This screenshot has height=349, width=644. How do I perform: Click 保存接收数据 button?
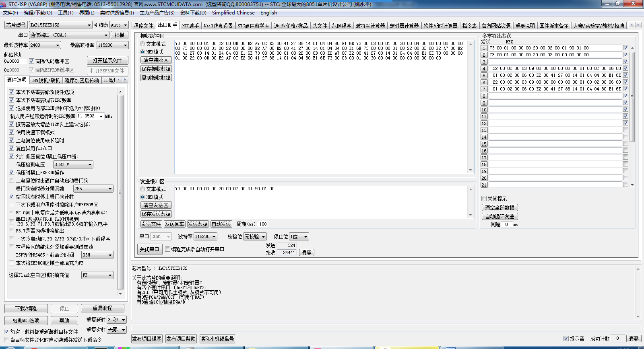[x=156, y=69]
